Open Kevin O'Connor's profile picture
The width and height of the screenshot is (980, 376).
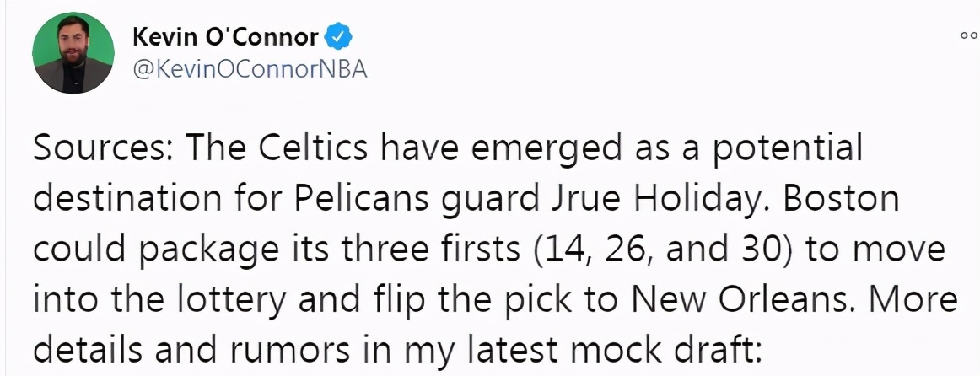click(x=73, y=53)
